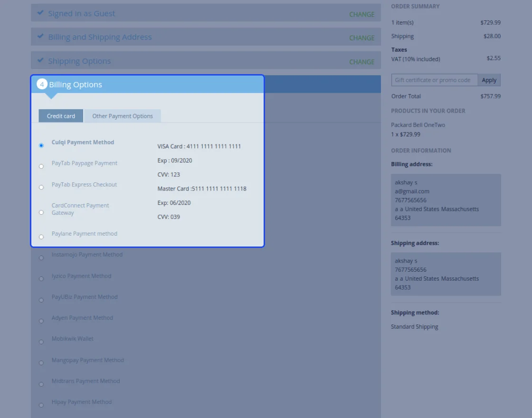The height and width of the screenshot is (418, 532).
Task: Click the Exp: 06/2020 text
Action: 174,203
